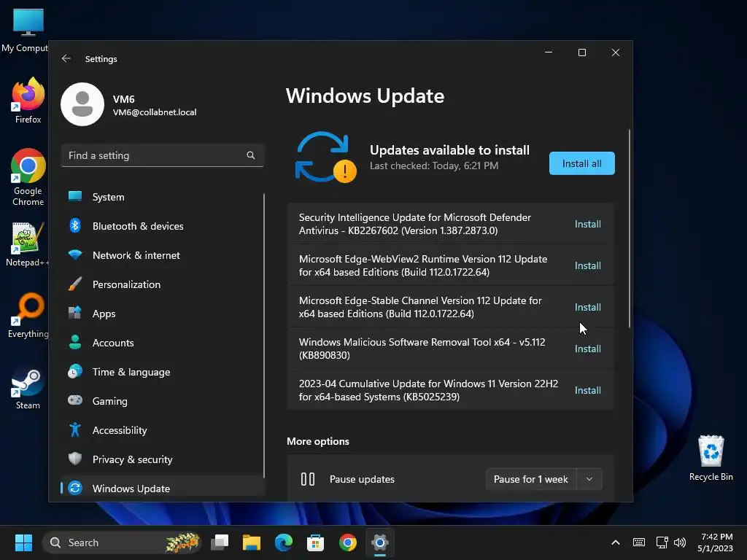Screen dimensions: 747x560
Task: Select System in the settings sidebar
Action: (x=162, y=197)
